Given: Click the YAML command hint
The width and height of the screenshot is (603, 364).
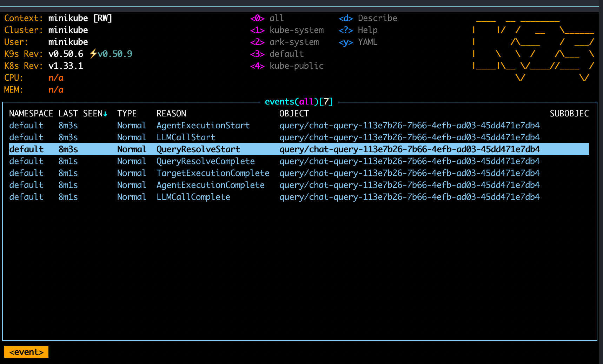Looking at the screenshot, I should coord(358,42).
